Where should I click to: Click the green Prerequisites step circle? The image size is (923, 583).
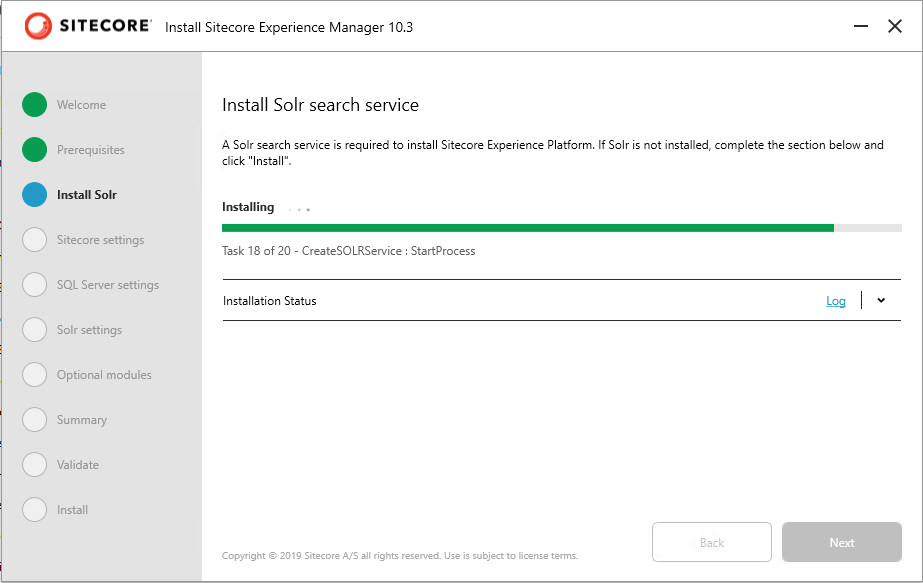click(x=35, y=150)
